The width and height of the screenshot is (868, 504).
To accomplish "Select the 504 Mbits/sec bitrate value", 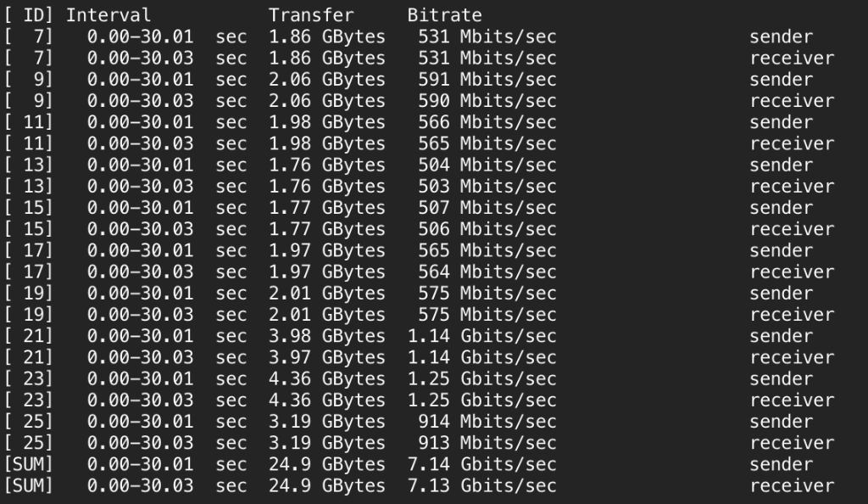I will (x=487, y=165).
